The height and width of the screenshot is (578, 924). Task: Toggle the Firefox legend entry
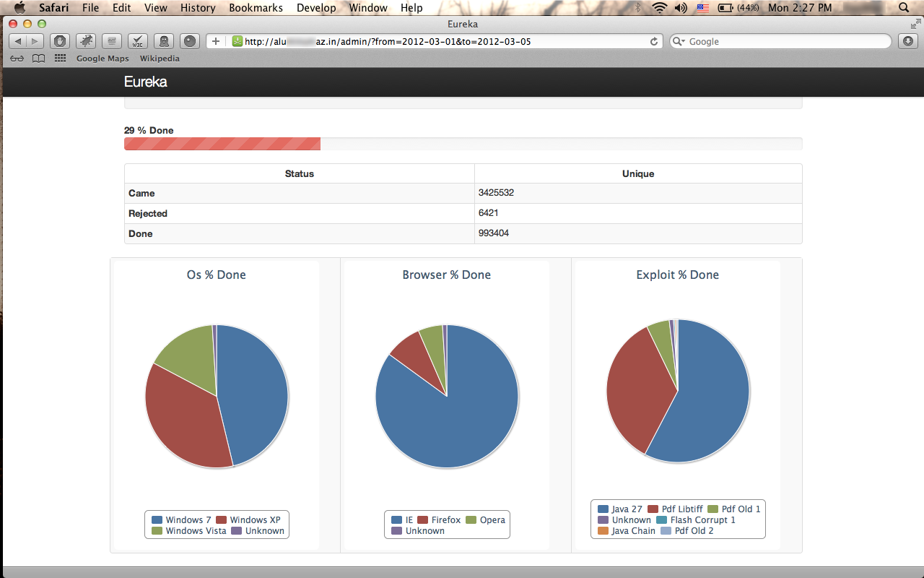pyautogui.click(x=439, y=519)
